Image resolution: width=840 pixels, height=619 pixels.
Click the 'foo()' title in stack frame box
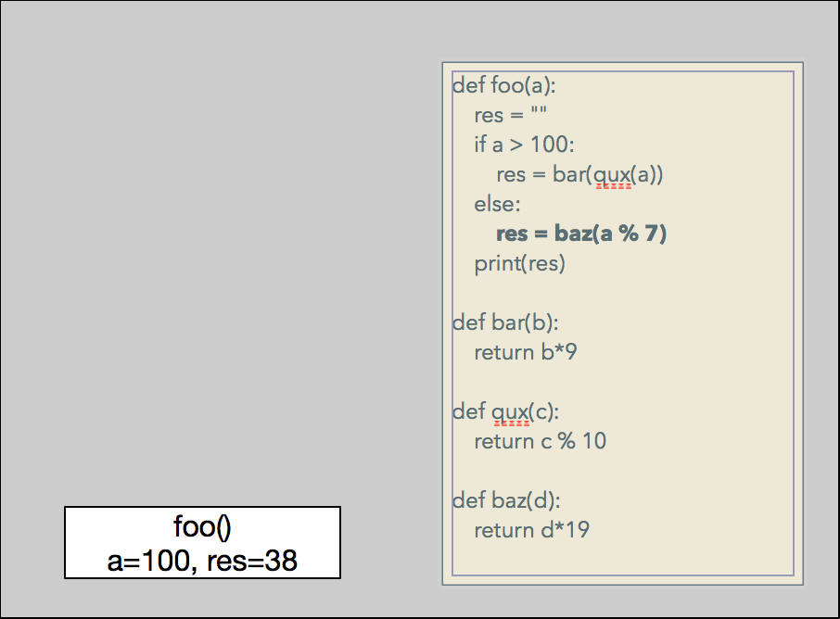[x=202, y=527]
